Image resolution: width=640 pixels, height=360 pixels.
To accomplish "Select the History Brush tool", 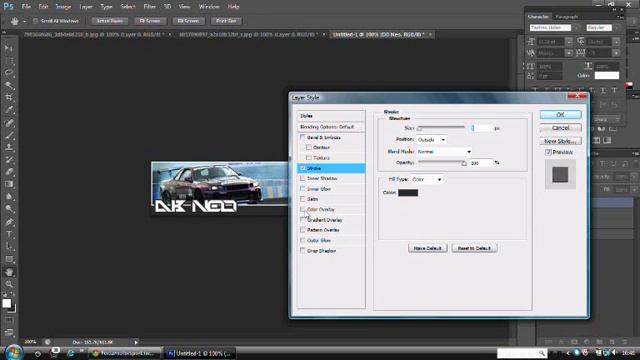I will pos(9,160).
